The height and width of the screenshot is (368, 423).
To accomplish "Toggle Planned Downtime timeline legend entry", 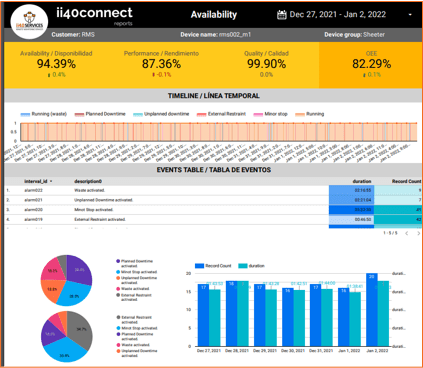I will pyautogui.click(x=100, y=114).
